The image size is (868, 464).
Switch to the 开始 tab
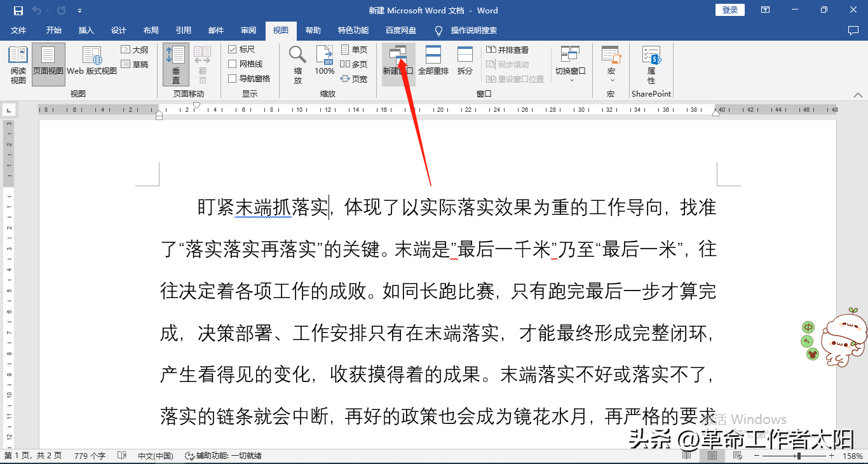[54, 31]
